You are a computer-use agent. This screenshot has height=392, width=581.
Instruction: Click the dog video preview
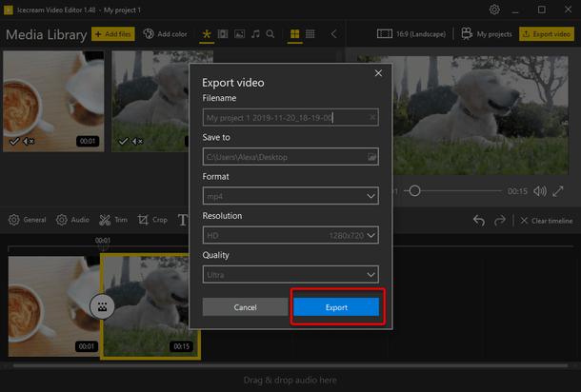pyautogui.click(x=480, y=115)
